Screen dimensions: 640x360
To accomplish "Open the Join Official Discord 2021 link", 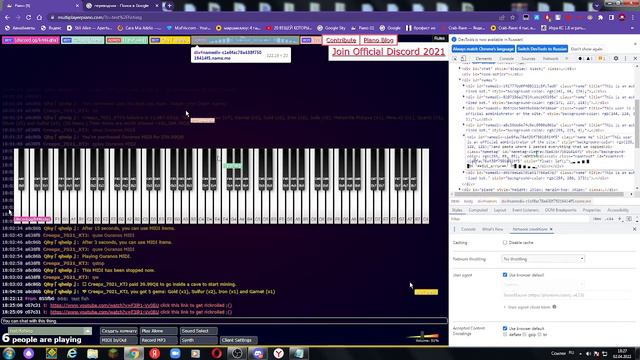I will point(388,51).
